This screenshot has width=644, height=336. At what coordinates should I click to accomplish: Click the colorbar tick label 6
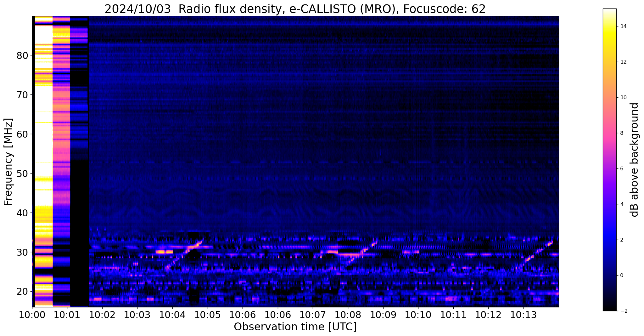point(621,169)
